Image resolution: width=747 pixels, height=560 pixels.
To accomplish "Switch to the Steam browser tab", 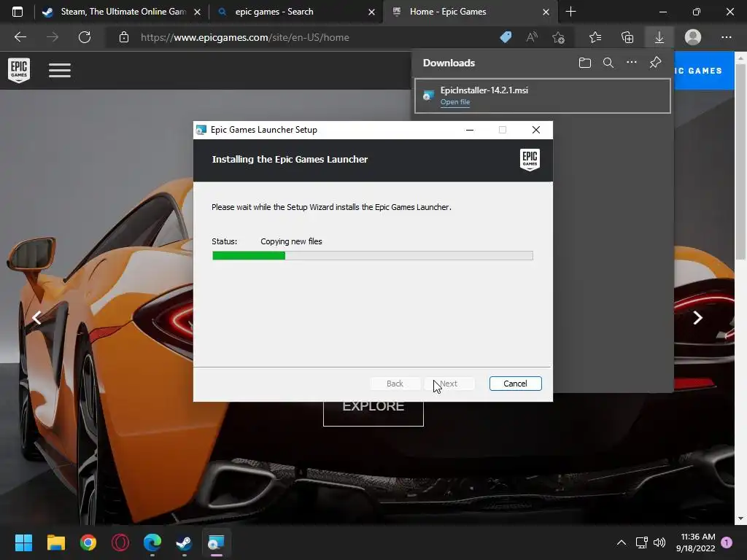I will click(122, 12).
